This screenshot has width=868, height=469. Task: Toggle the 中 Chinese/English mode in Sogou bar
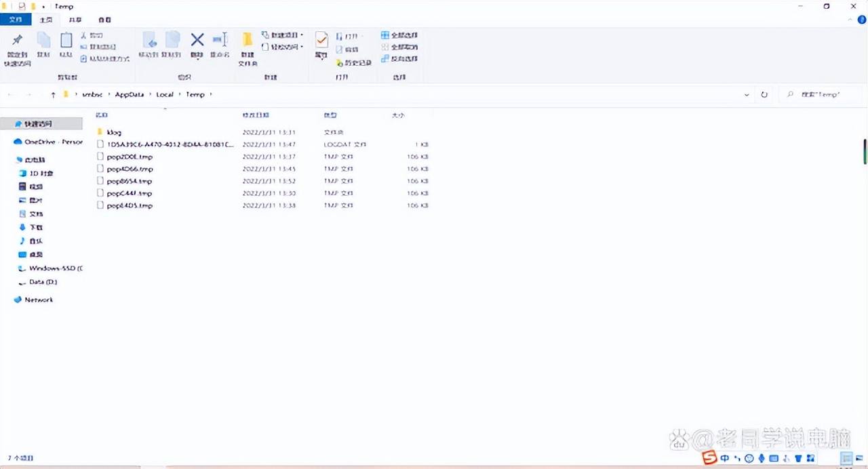point(724,459)
